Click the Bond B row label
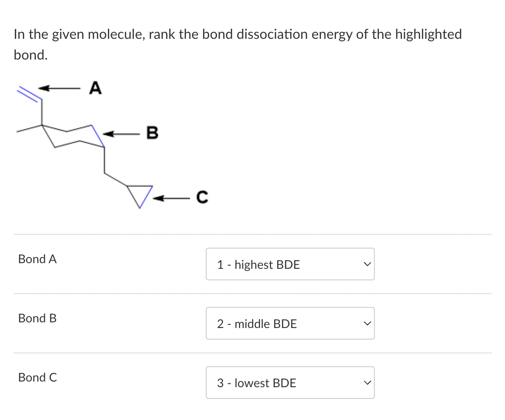This screenshot has height=420, width=505. tap(37, 318)
